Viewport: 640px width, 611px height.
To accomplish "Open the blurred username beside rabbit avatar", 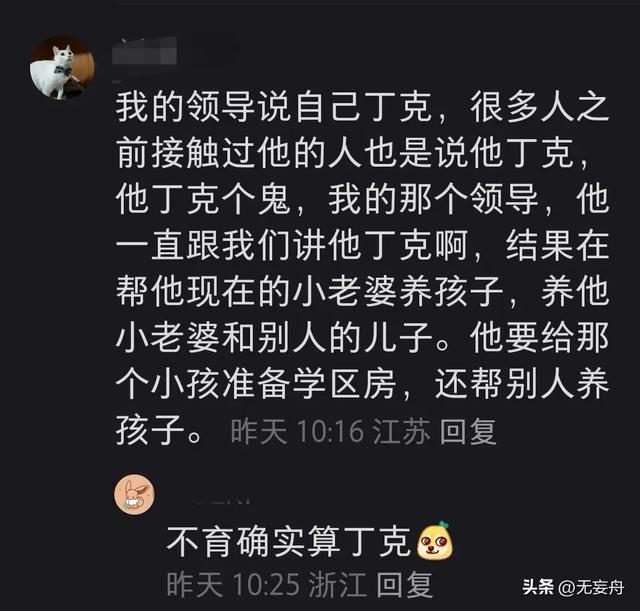I will 222,500.
